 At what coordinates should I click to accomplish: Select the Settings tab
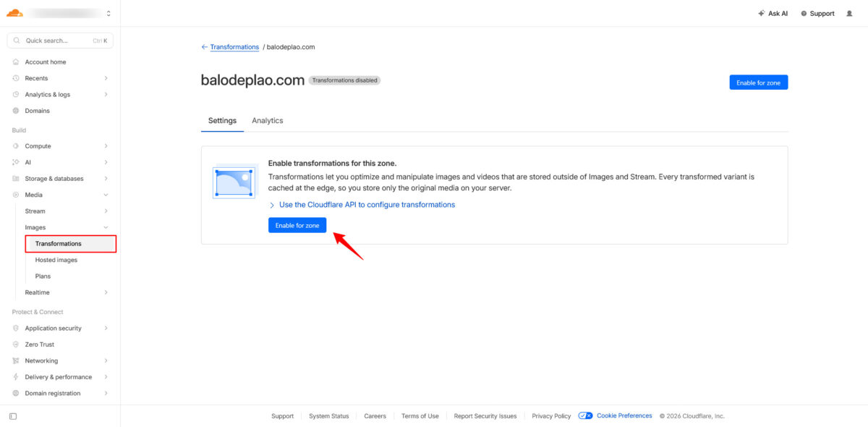[x=222, y=121]
